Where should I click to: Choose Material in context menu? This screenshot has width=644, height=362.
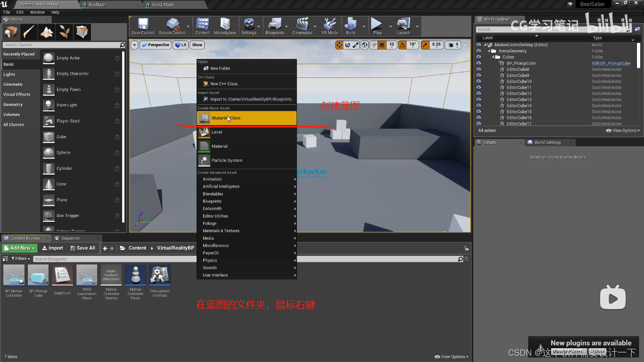pyautogui.click(x=247, y=146)
